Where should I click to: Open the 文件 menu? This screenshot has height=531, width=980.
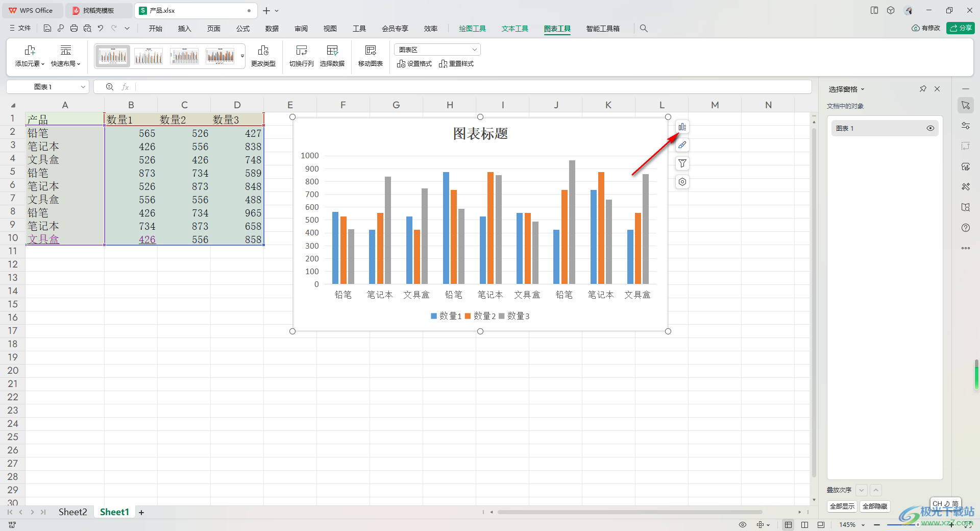point(20,29)
